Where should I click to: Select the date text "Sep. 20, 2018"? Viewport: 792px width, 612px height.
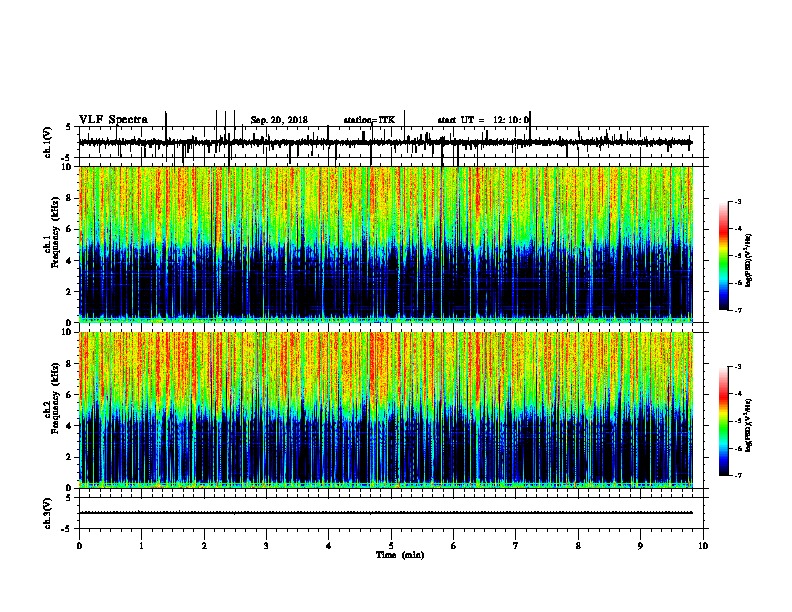pos(279,120)
